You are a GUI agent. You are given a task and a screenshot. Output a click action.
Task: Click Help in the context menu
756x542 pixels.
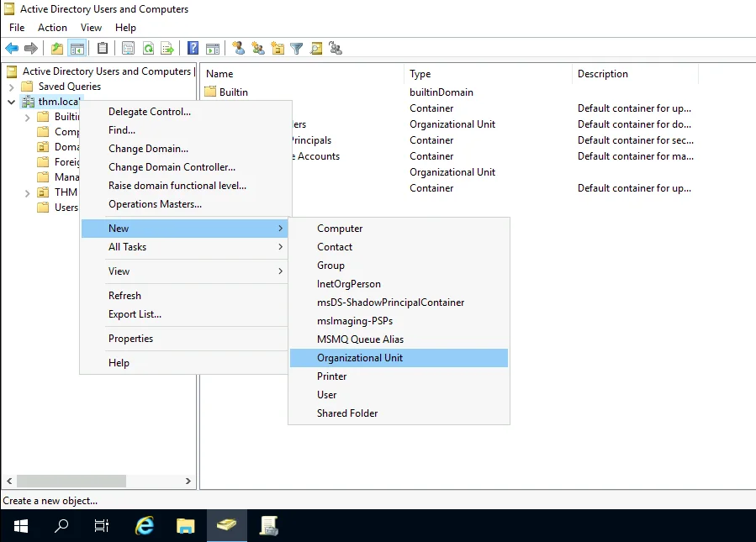186,363
